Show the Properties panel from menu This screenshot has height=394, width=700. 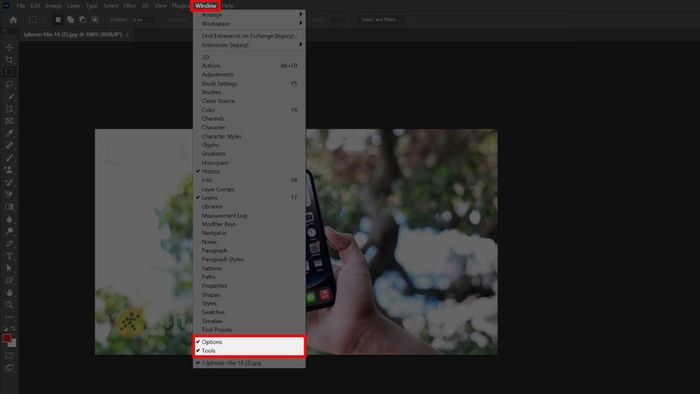tap(249, 286)
